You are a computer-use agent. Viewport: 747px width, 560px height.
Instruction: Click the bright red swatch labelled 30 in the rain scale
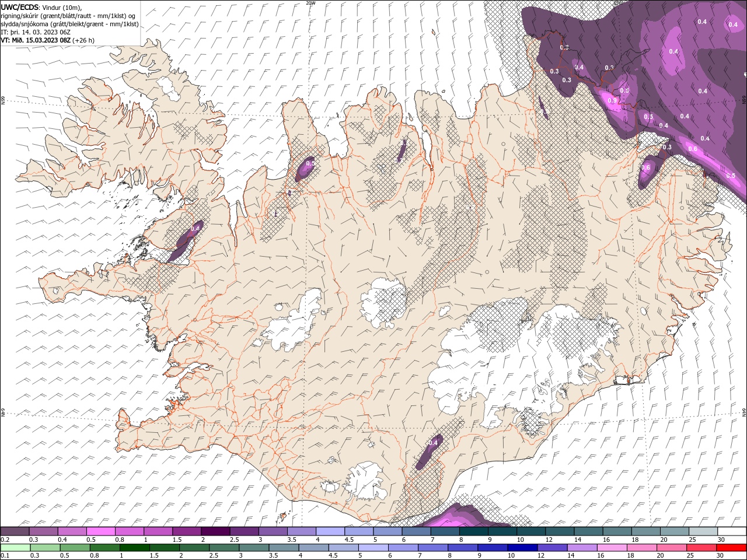[x=731, y=548]
